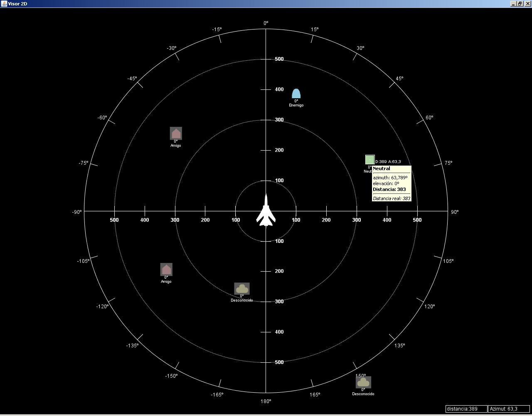Click the 135° bearing label
Image resolution: width=532 pixels, height=416 pixels.
click(x=399, y=346)
